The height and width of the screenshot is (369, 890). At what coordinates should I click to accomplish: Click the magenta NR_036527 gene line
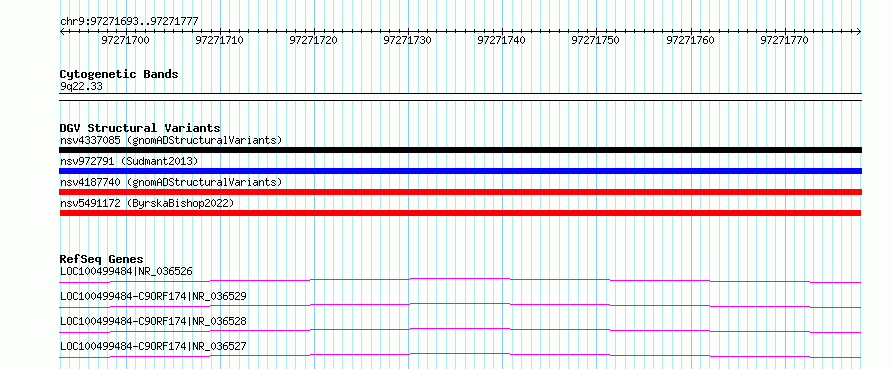tap(460, 354)
